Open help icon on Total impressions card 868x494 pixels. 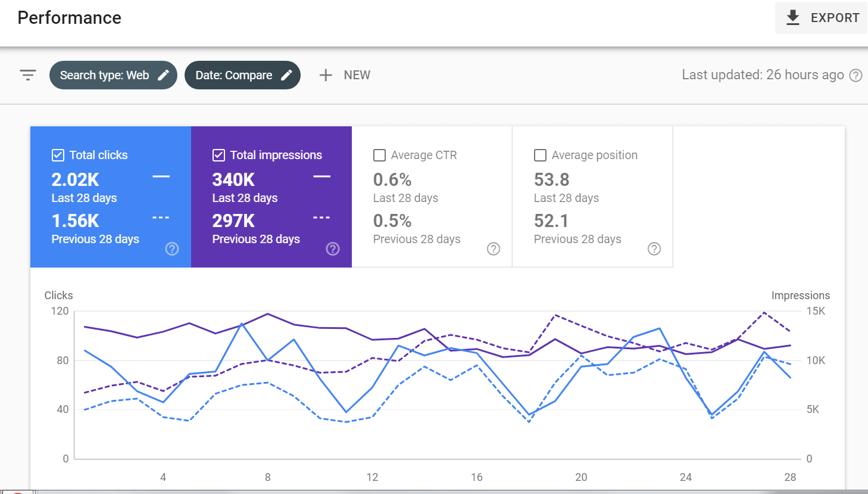tap(333, 248)
